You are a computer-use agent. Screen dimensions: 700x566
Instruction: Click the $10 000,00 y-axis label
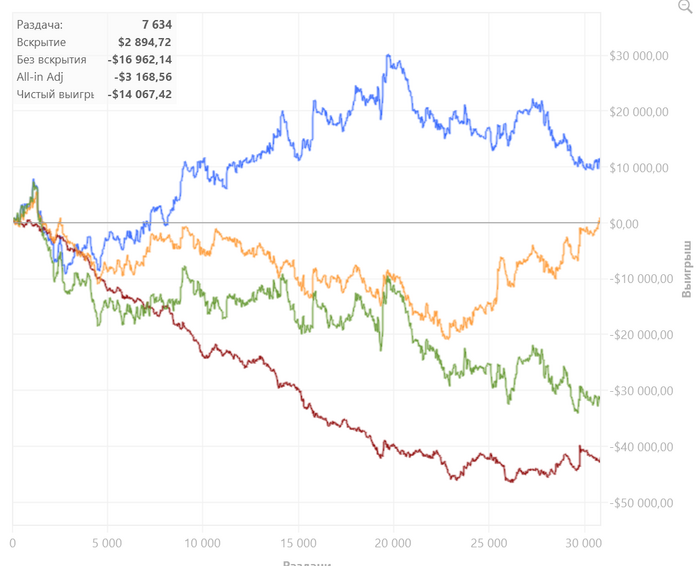638,168
